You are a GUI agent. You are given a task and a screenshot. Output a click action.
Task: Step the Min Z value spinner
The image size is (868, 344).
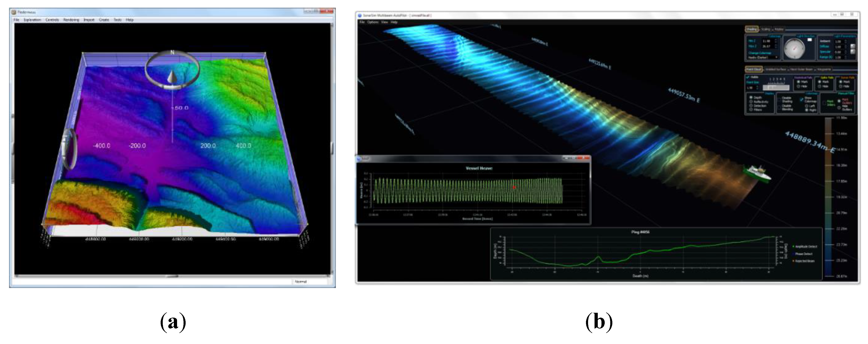pyautogui.click(x=776, y=41)
